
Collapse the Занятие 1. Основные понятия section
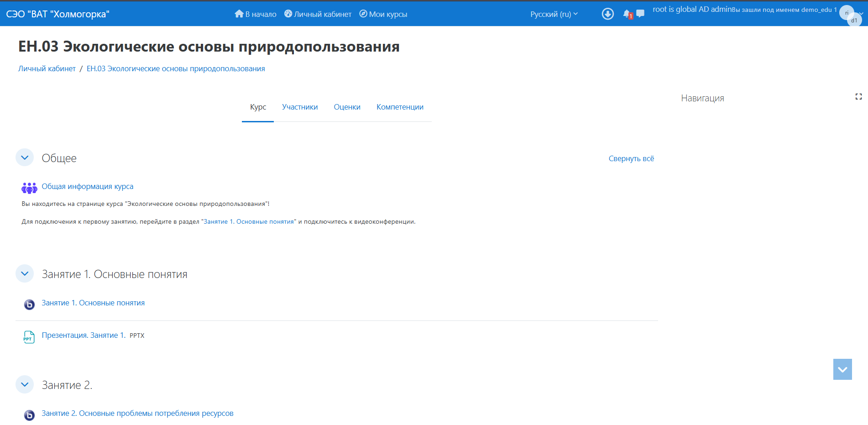(x=25, y=273)
